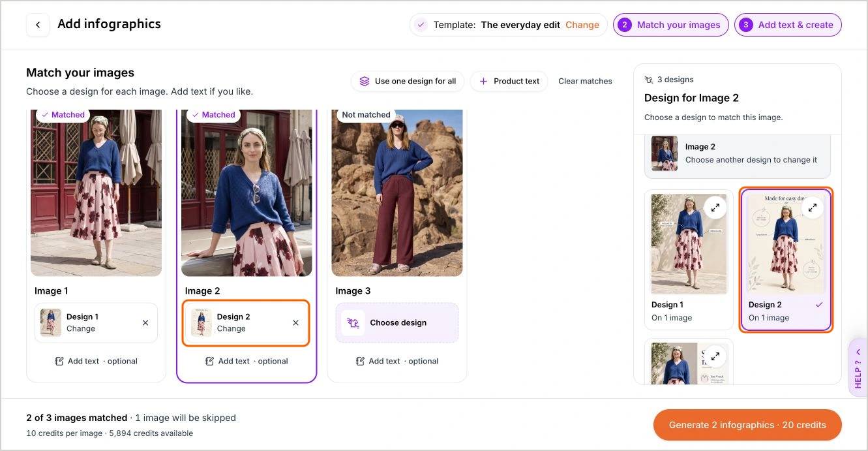Click Use one design for all
Viewport: 868px width, 451px height.
point(408,82)
